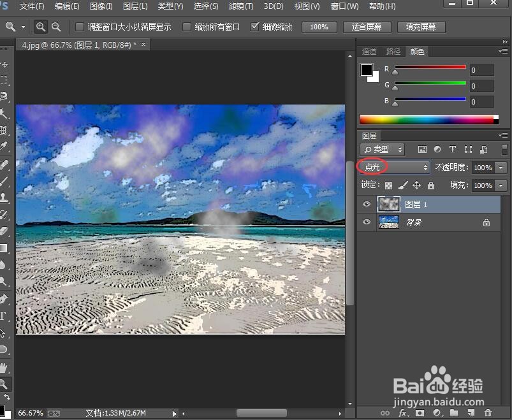Image resolution: width=512 pixels, height=420 pixels.
Task: Enable 缩放所有窗口 checkbox
Action: [186, 27]
